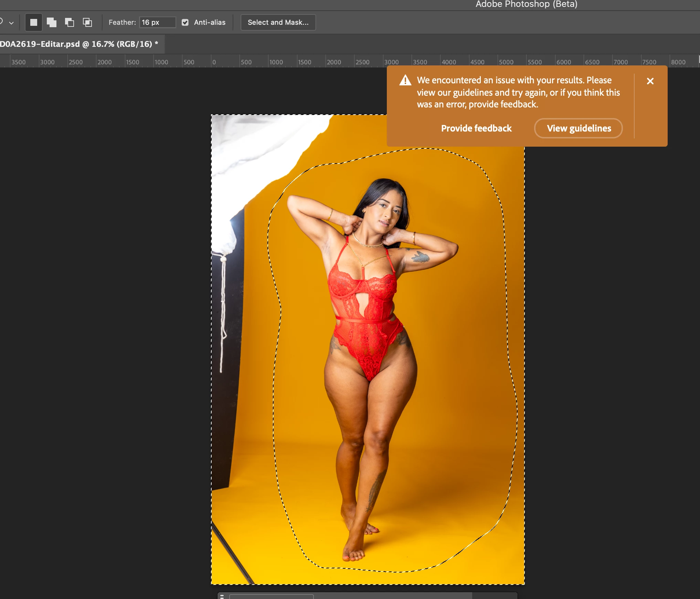This screenshot has height=599, width=700.
Task: Click the Feather value input field
Action: click(157, 22)
